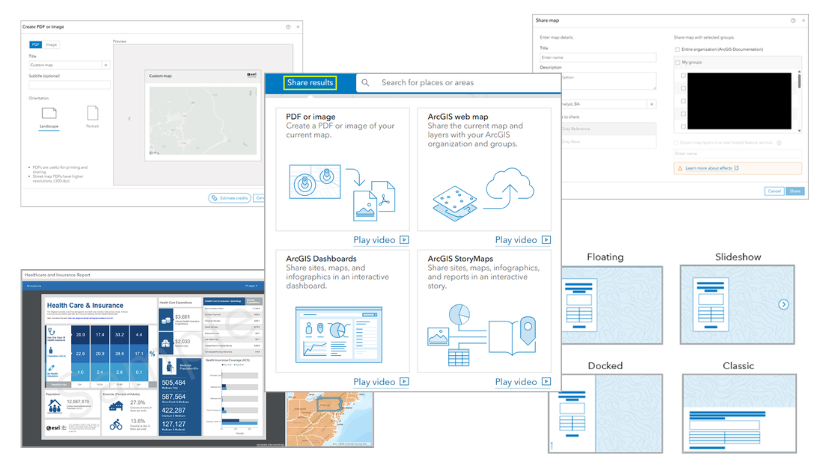The width and height of the screenshot is (826, 465).
Task: Click the Slideshow next arrow icon
Action: (x=784, y=304)
